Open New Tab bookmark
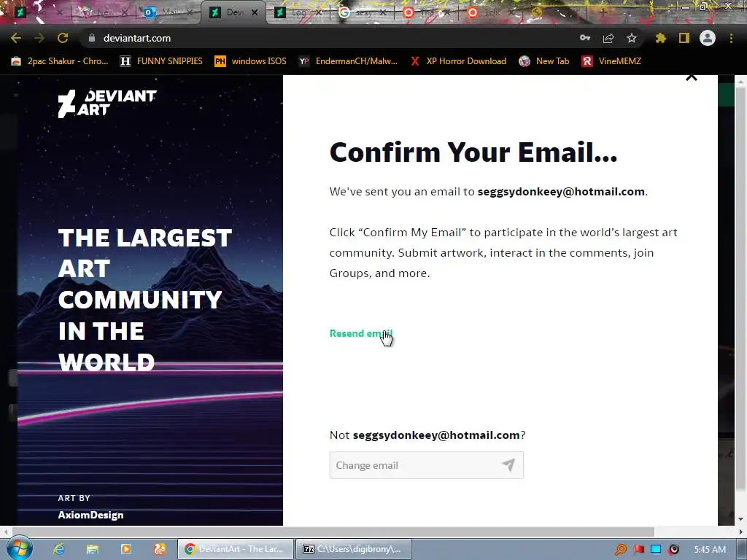 point(544,61)
